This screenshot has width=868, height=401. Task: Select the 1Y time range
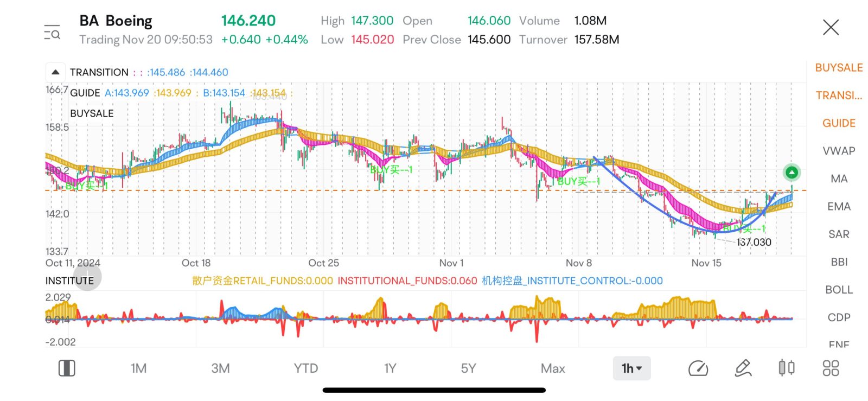coord(390,368)
